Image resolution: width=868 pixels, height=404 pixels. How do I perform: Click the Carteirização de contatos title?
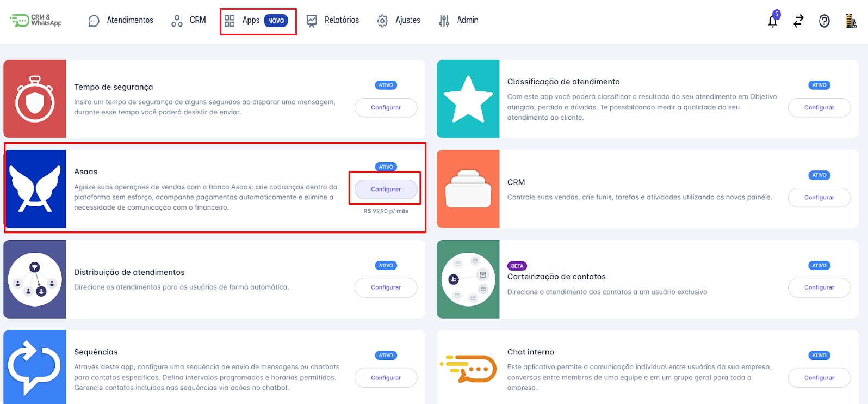point(556,277)
